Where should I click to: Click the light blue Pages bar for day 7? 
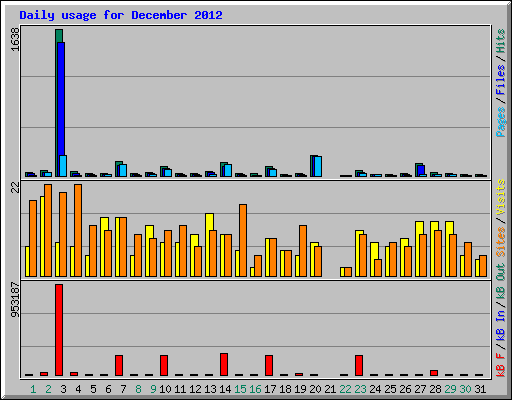click(123, 170)
